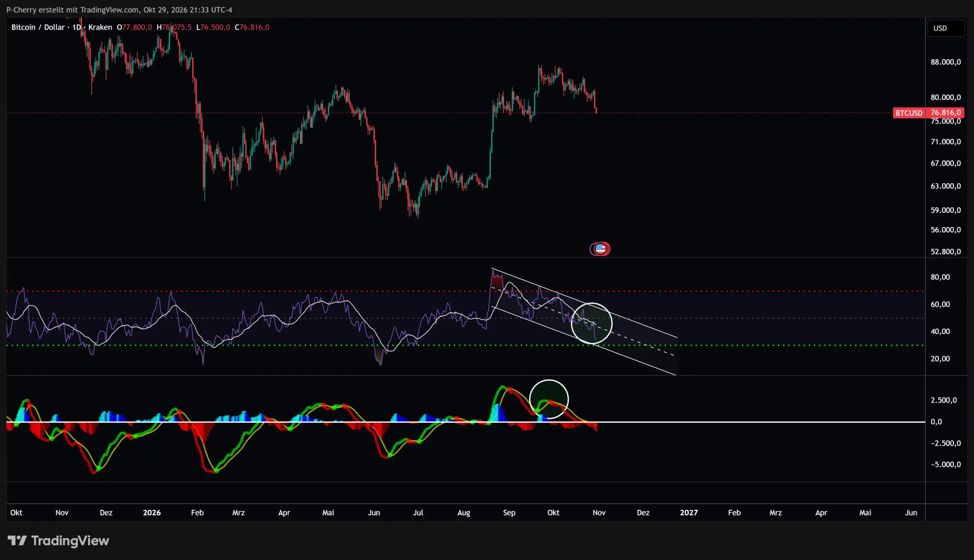Click the Aug month label on time axis

click(464, 513)
